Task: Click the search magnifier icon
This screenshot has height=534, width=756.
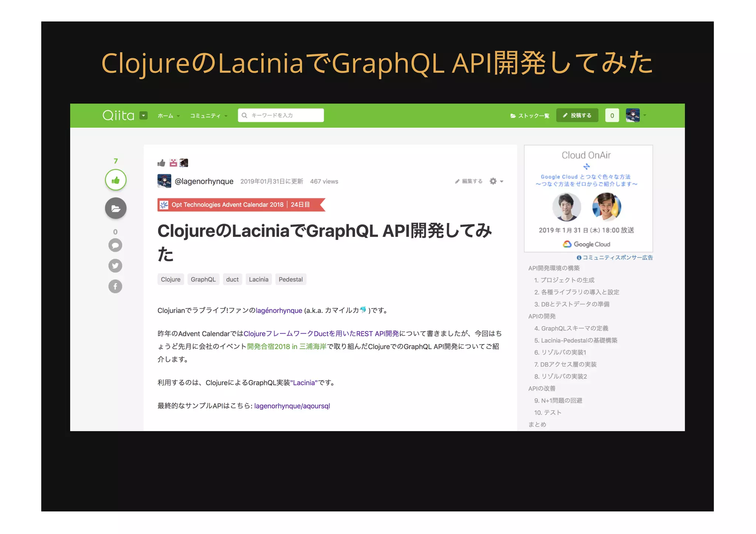Action: click(x=244, y=115)
